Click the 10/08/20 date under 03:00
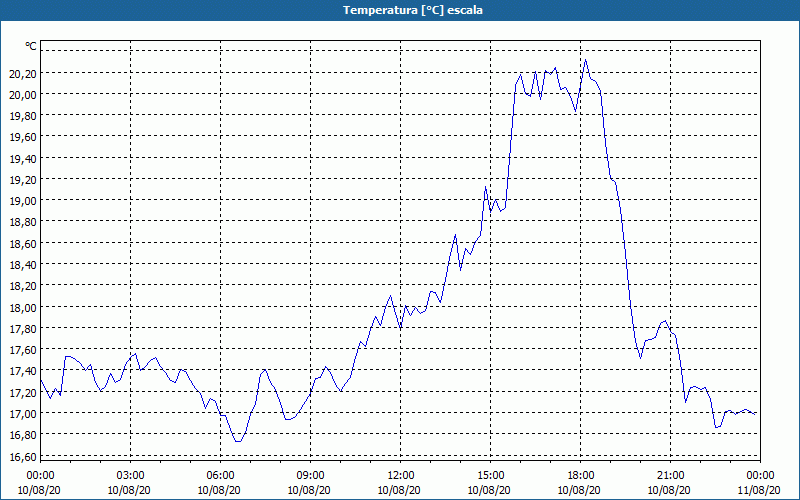The image size is (800, 500). coord(129,490)
